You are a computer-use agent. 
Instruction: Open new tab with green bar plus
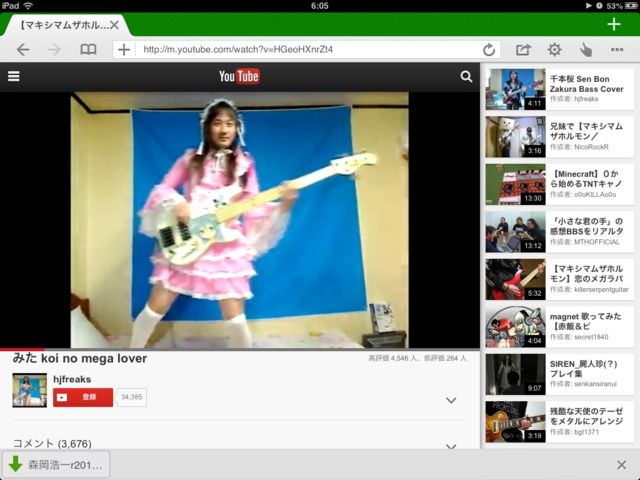(x=613, y=24)
